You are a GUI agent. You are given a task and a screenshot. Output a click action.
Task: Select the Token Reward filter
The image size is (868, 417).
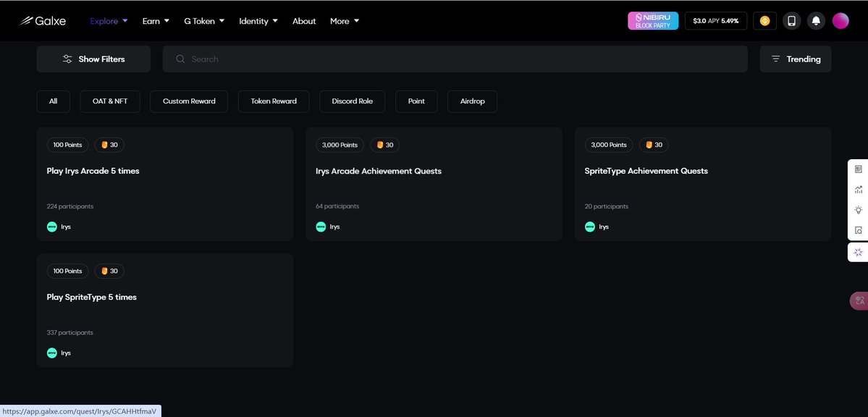(274, 101)
